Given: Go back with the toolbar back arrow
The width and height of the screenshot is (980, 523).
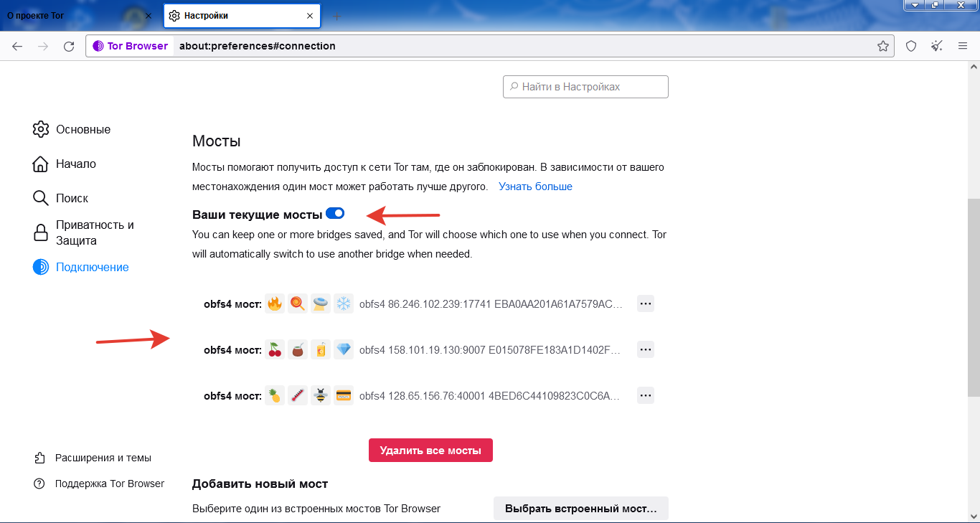Looking at the screenshot, I should coord(17,46).
